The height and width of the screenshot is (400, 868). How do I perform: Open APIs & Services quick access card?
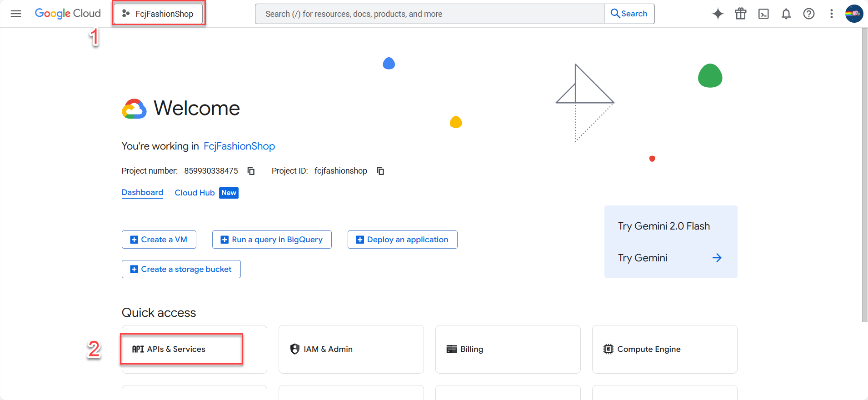195,349
